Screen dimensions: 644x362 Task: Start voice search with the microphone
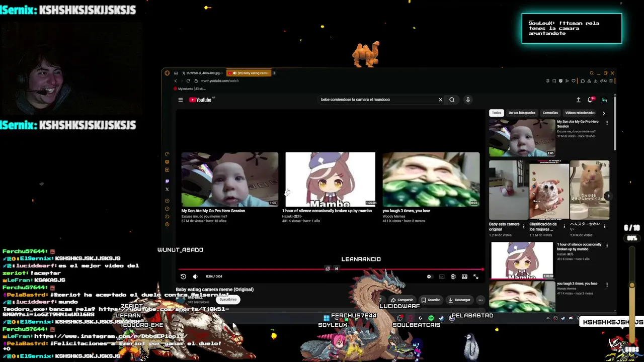point(468,100)
